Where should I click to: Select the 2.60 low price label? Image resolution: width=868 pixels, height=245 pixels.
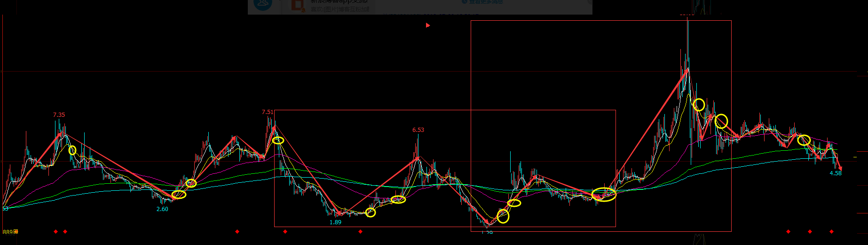162,209
